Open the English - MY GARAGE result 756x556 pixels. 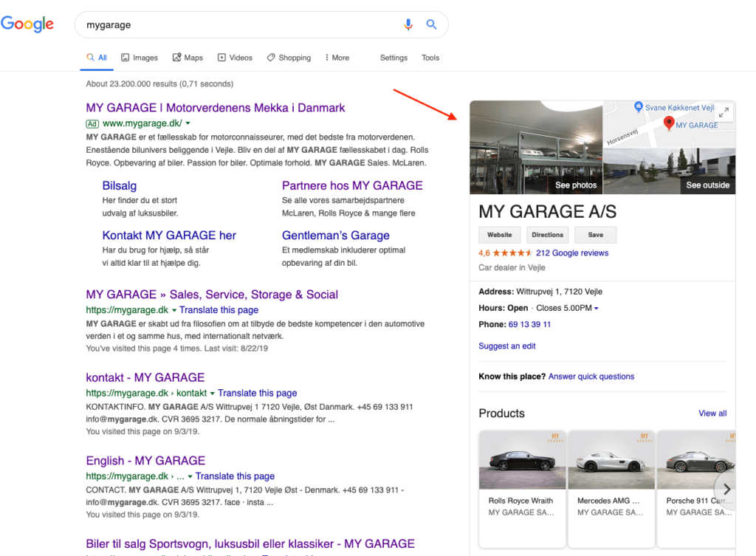[145, 461]
